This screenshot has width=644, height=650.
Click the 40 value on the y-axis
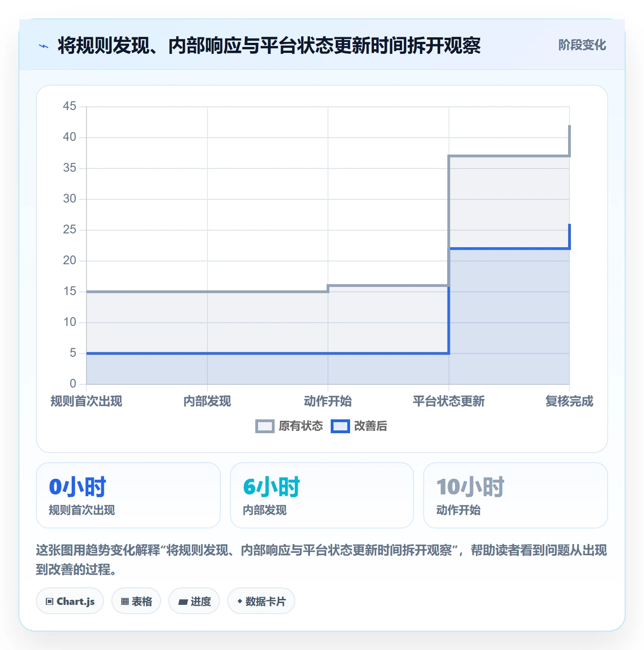[x=69, y=137]
